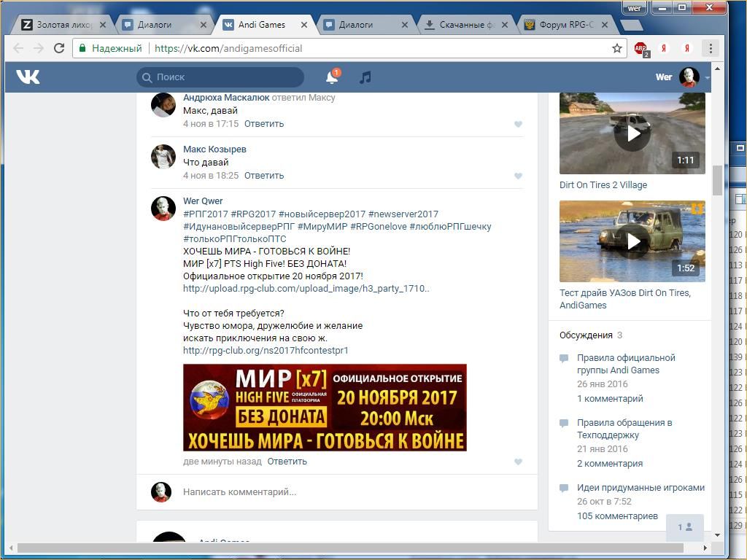Click the 4 ноя в 17:15 timestamp

(211, 124)
